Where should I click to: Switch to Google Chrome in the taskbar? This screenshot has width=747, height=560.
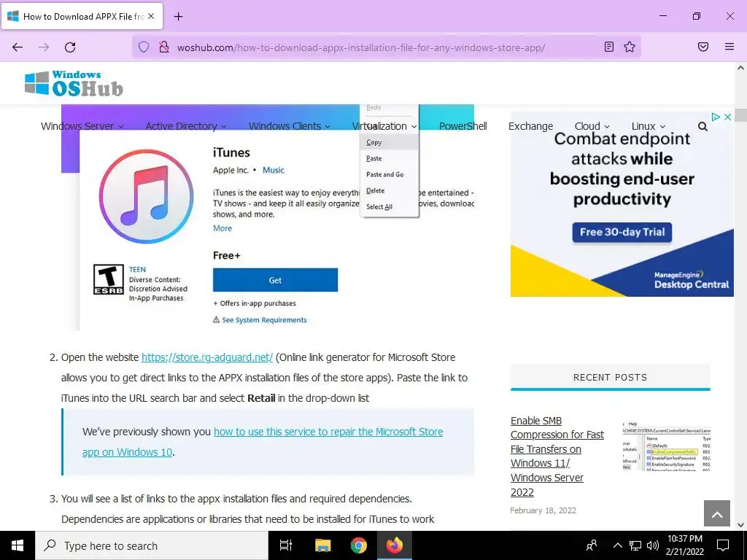[x=358, y=545]
